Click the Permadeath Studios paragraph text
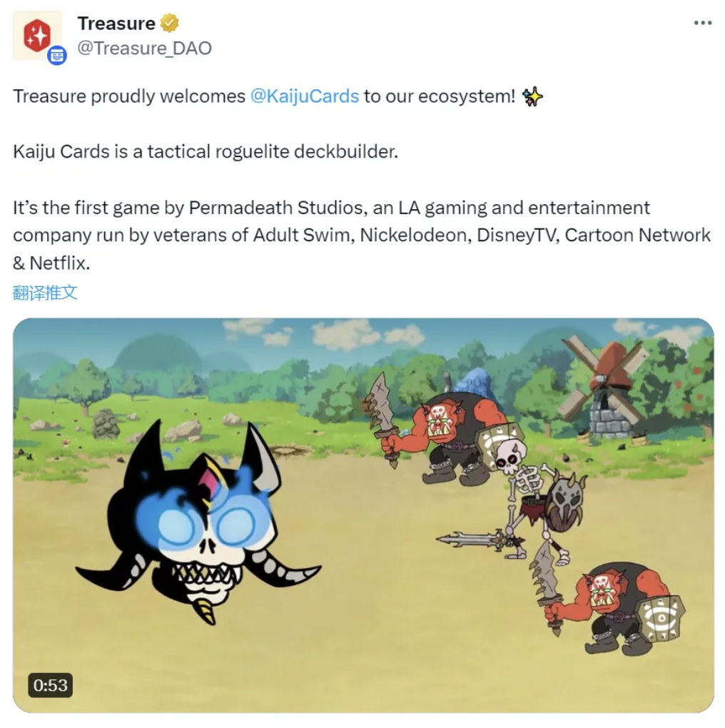 [x=362, y=236]
